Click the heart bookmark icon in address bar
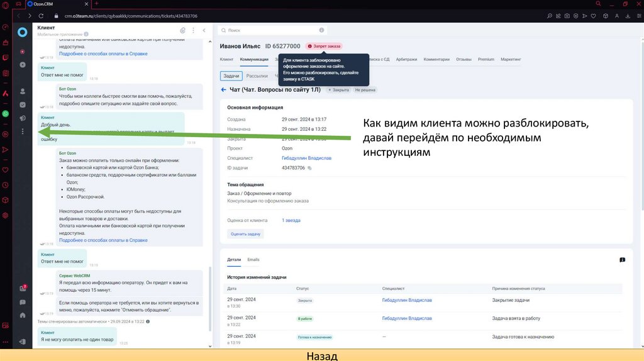644x361 pixels. [x=594, y=16]
